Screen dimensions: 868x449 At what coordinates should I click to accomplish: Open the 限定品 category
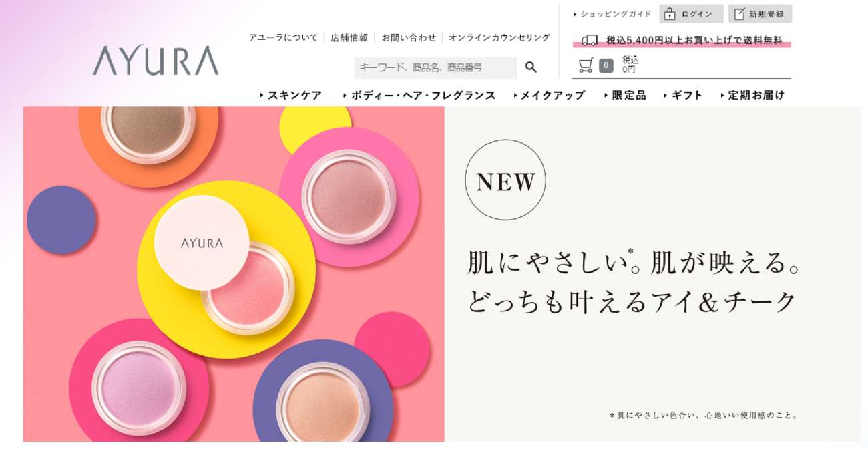626,96
